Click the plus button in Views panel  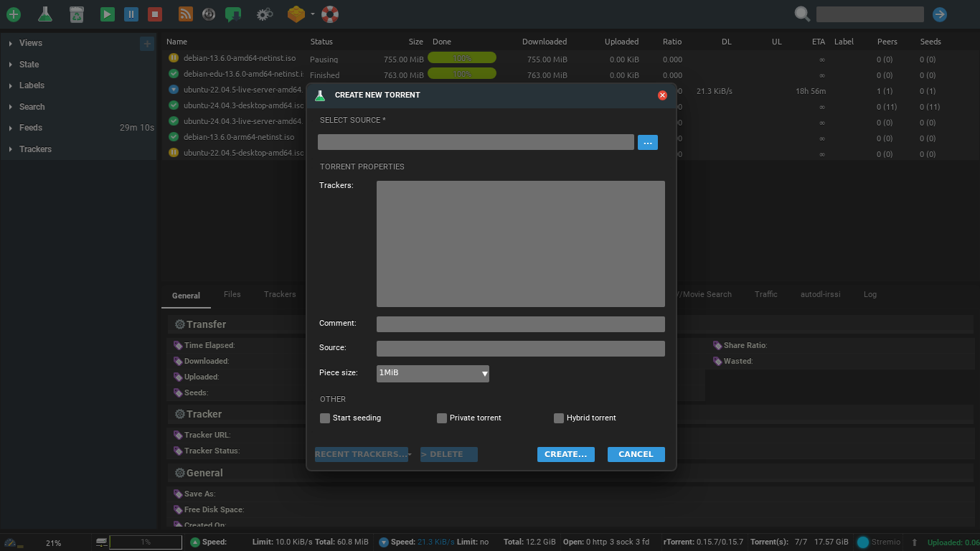click(x=147, y=44)
